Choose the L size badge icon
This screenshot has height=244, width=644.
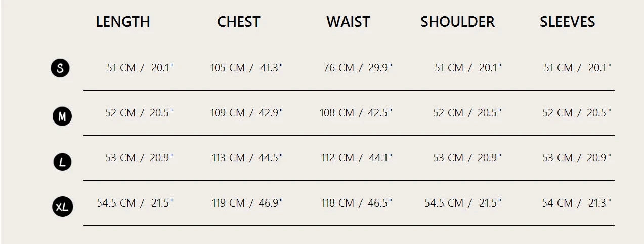pos(62,162)
